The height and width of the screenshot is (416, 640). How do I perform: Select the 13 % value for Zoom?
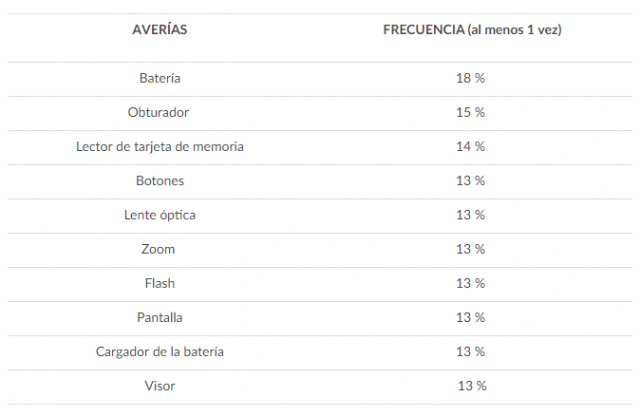471,249
